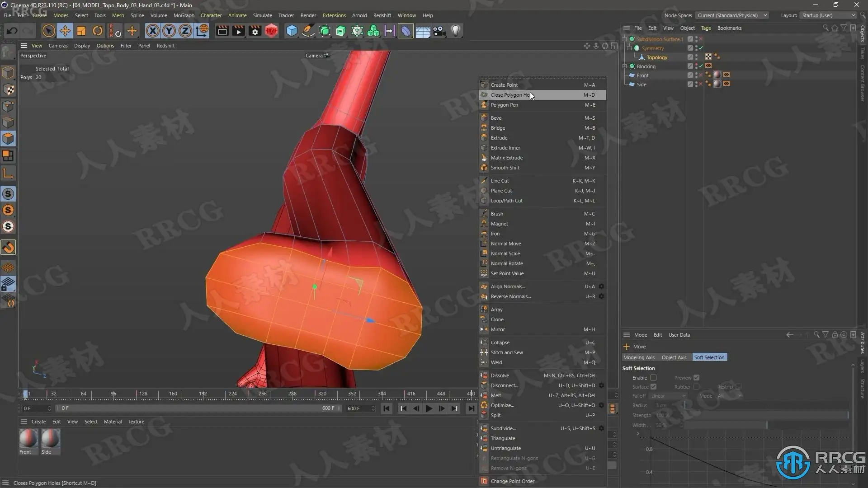This screenshot has width=868, height=488.
Task: Enable the Soft Selection checkbox
Action: point(653,378)
